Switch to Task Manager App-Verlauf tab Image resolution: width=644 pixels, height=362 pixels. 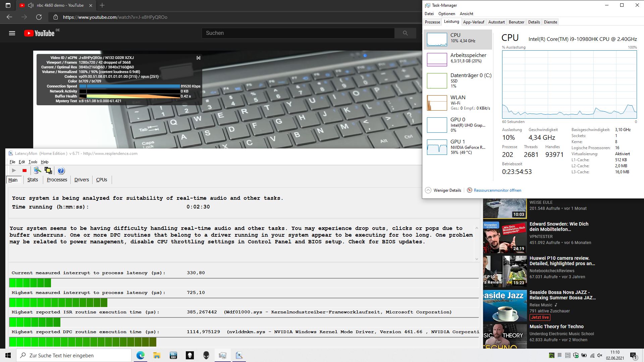click(x=474, y=22)
